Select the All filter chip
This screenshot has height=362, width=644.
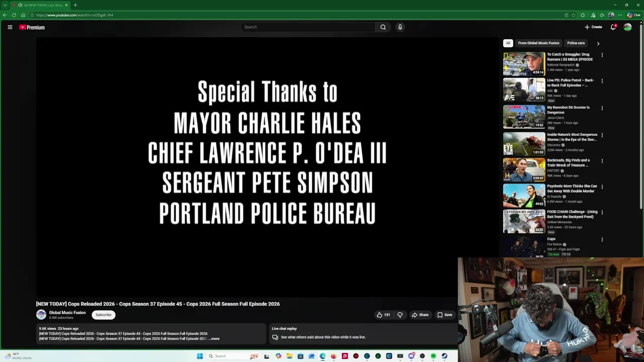point(508,43)
